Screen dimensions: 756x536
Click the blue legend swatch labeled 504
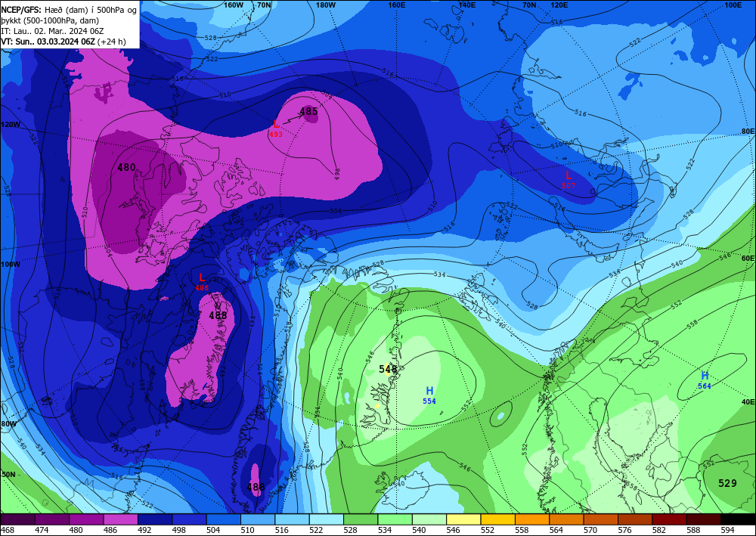(224, 519)
